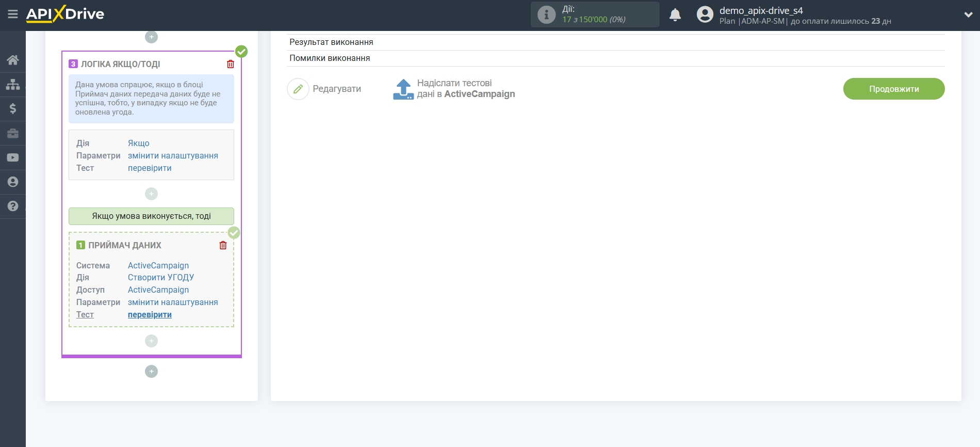Screen dimensions: 980x447
Task: Add a block below the purple logic frame
Action: [x=151, y=371]
